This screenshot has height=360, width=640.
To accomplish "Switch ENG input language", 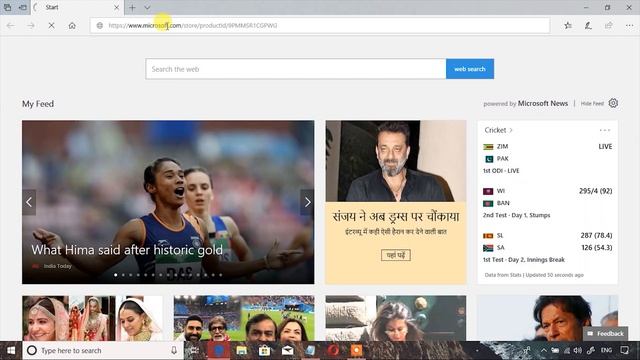I will [606, 350].
